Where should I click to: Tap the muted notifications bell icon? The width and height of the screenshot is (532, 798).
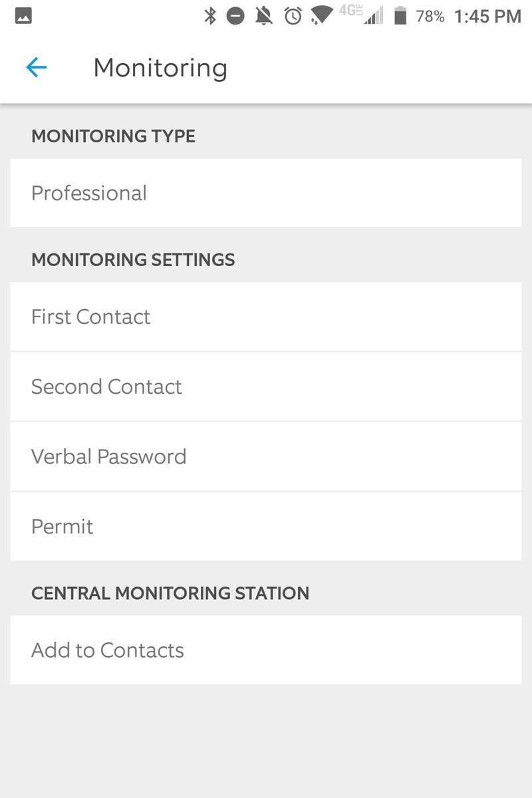click(263, 16)
